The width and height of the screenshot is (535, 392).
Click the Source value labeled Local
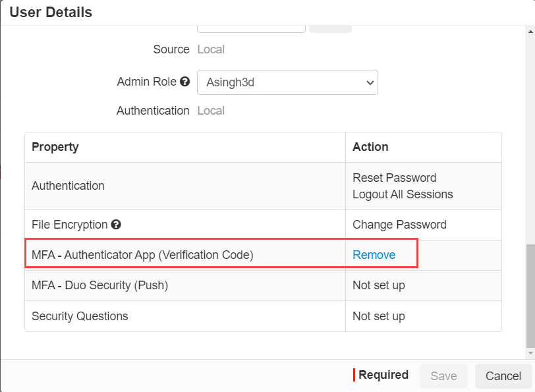pyautogui.click(x=211, y=49)
